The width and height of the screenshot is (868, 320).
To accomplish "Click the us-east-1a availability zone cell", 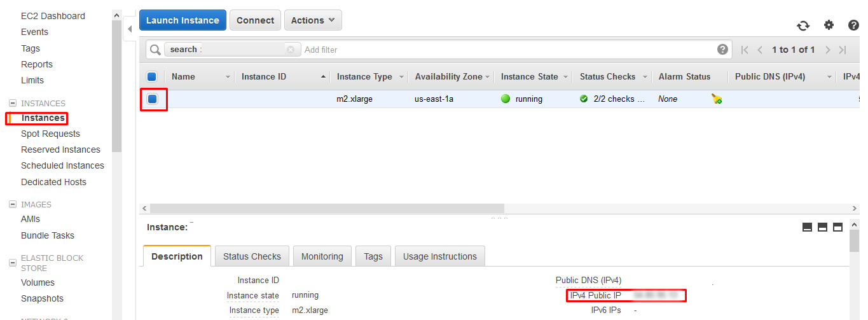I will click(434, 99).
